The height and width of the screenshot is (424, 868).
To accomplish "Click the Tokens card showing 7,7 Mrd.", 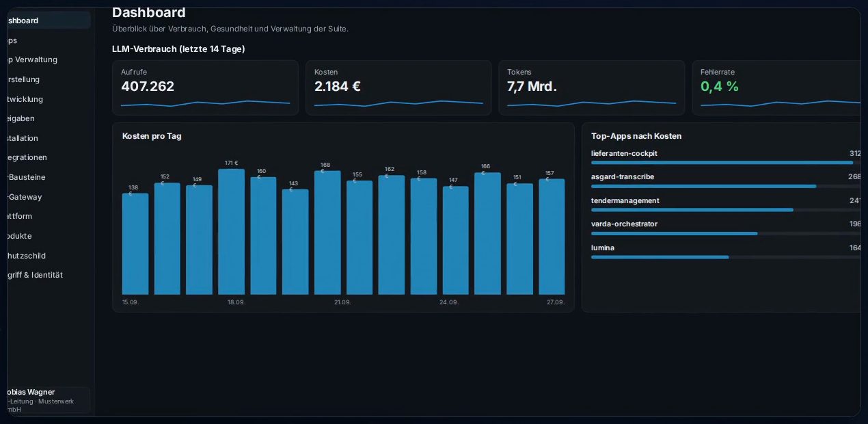I will point(592,88).
